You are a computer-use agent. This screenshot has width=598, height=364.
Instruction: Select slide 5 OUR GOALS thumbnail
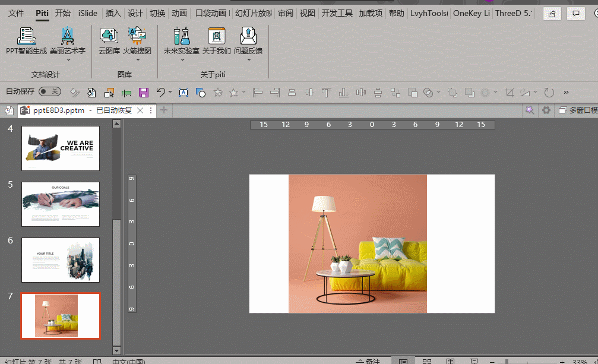click(61, 204)
